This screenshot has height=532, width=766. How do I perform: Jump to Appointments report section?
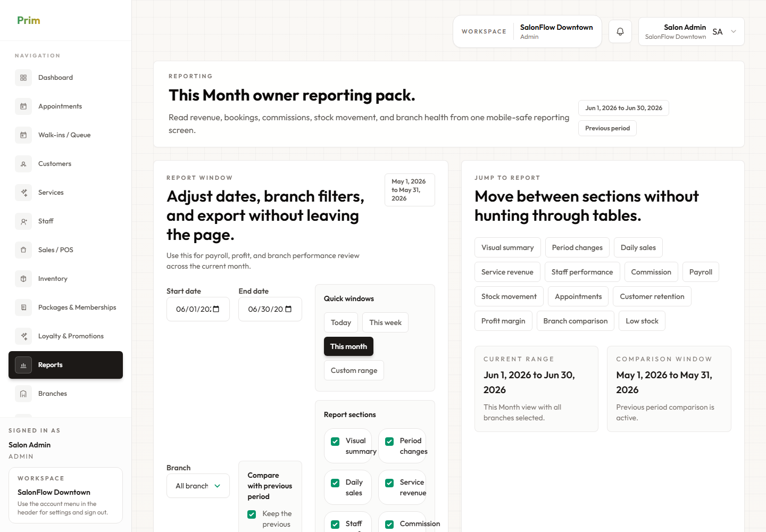click(x=578, y=296)
